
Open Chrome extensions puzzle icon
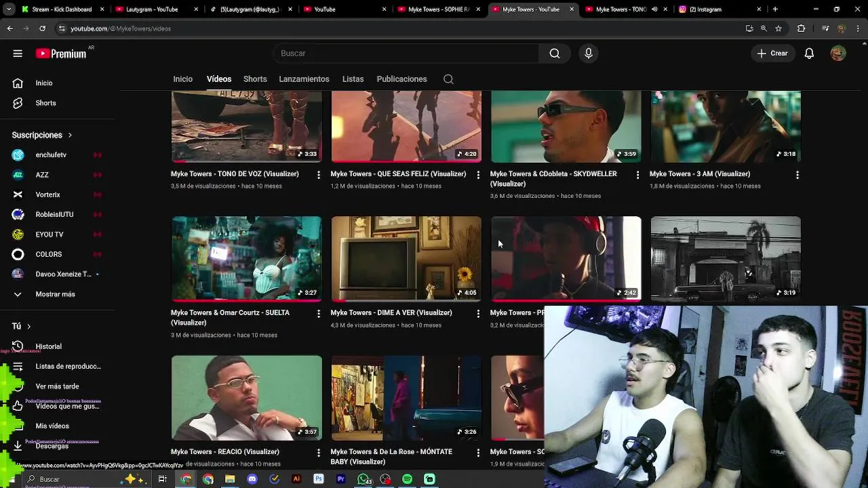coord(802,28)
